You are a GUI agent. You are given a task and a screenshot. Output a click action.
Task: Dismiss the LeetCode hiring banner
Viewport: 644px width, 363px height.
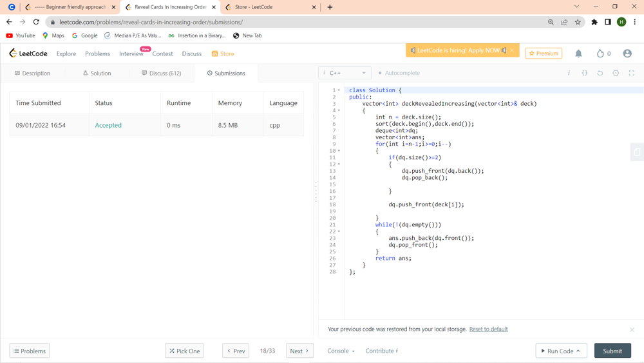click(512, 50)
